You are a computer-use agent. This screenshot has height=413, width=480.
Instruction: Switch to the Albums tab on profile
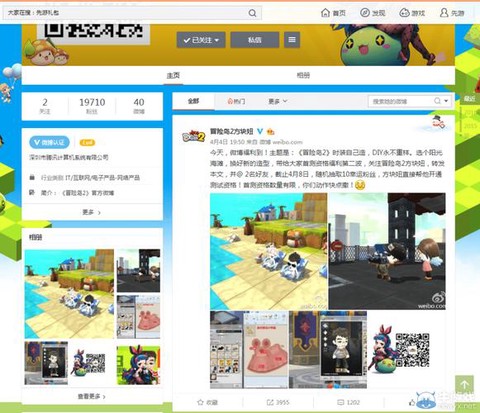click(x=303, y=75)
